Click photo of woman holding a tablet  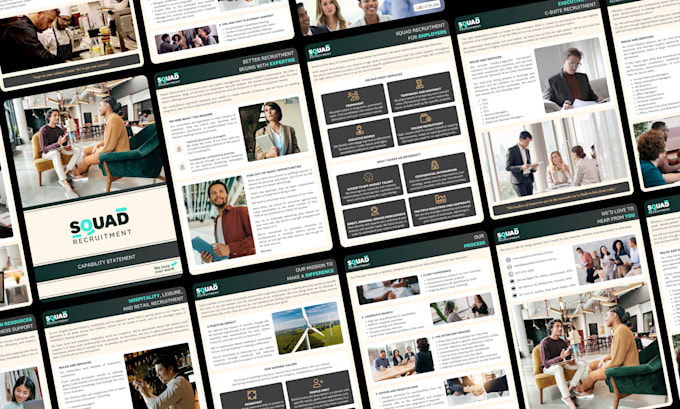click(x=273, y=128)
